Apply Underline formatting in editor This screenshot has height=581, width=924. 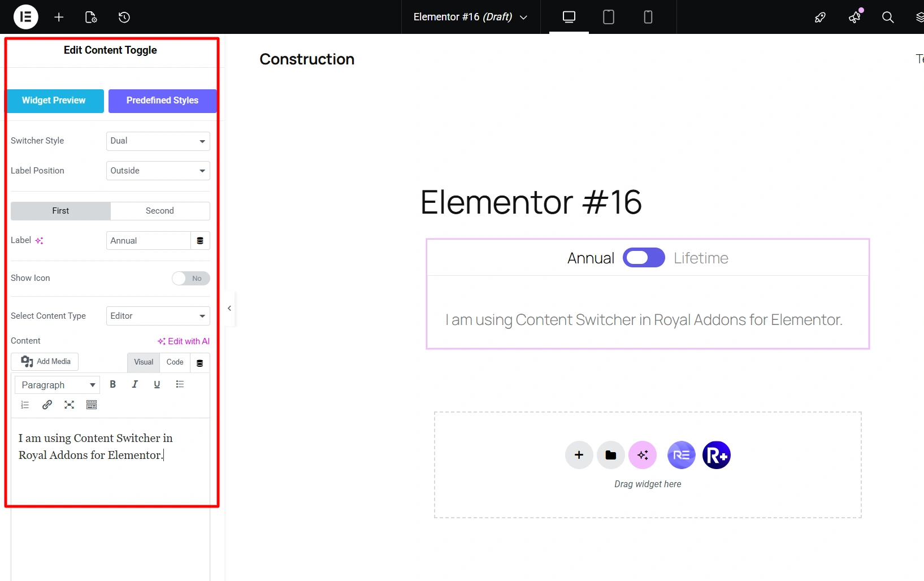pyautogui.click(x=157, y=384)
